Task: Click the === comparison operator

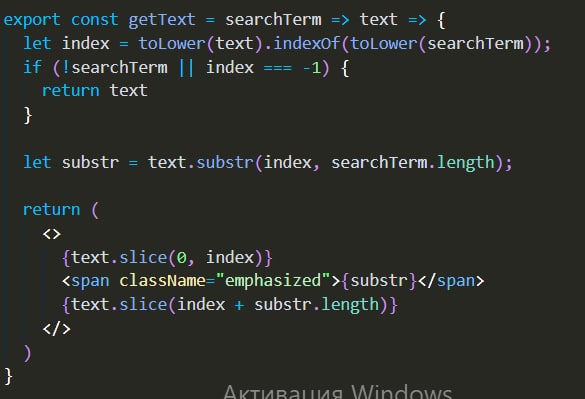Action: coord(278,68)
